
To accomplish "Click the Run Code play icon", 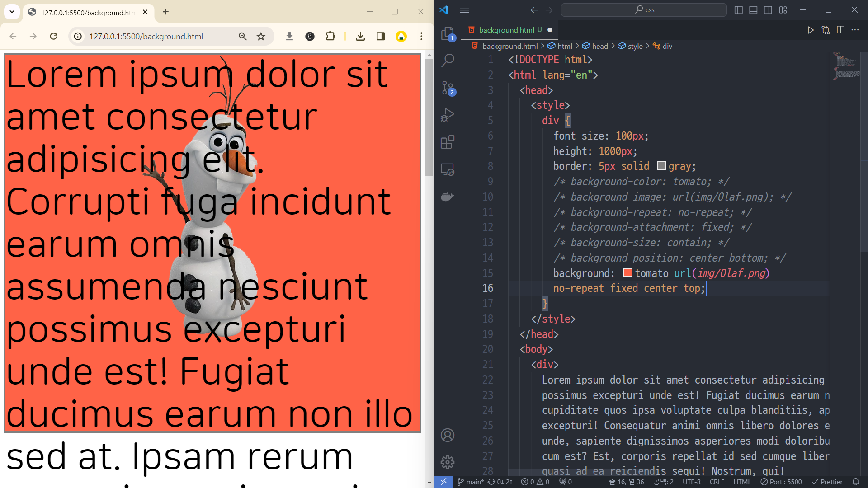I will point(811,30).
